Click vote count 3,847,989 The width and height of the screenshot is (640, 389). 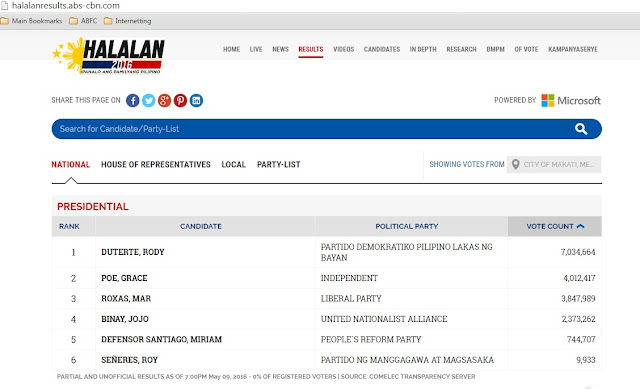pyautogui.click(x=578, y=299)
